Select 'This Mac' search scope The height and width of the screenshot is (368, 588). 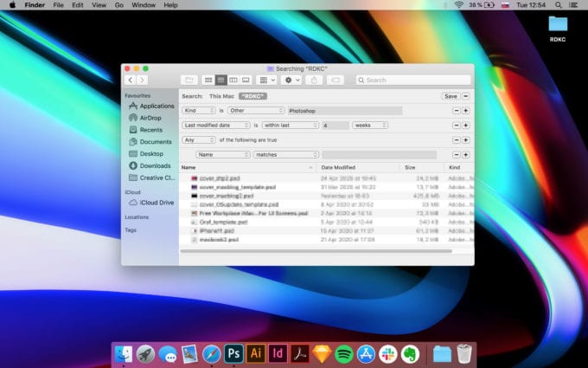pyautogui.click(x=221, y=96)
